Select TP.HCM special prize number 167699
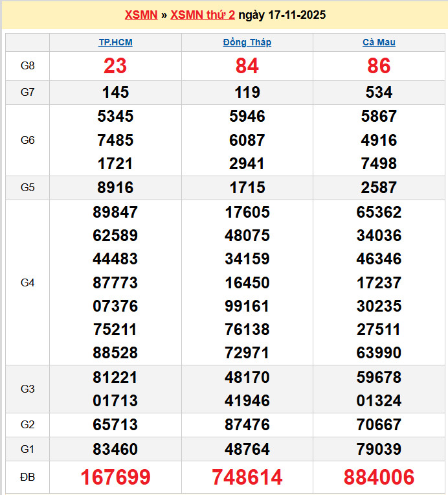The image size is (448, 495). [115, 478]
